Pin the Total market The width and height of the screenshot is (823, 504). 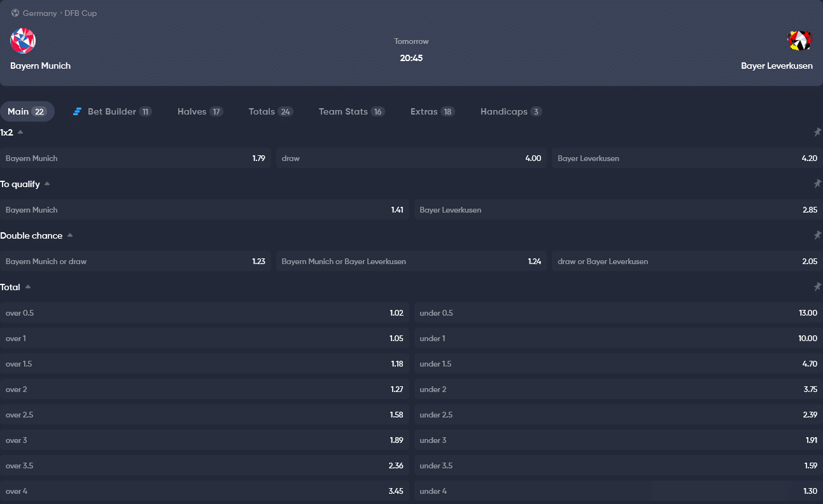(817, 287)
